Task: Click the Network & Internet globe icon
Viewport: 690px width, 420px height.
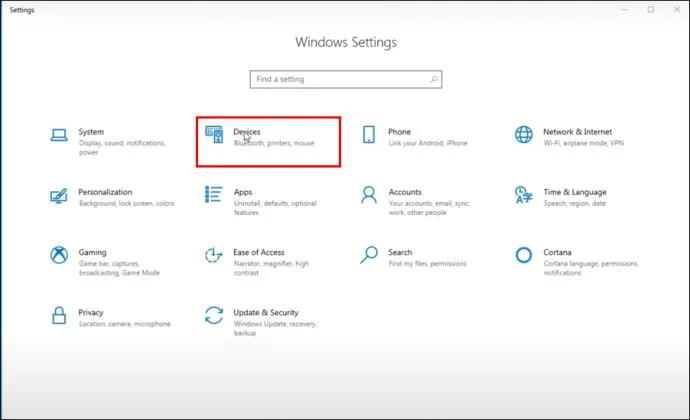Action: [x=524, y=134]
